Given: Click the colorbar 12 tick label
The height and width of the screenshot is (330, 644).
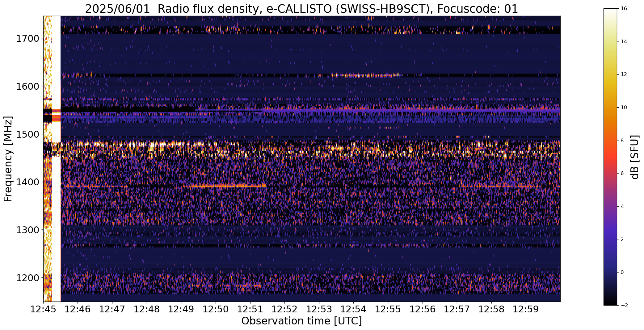Looking at the screenshot, I should tap(624, 75).
